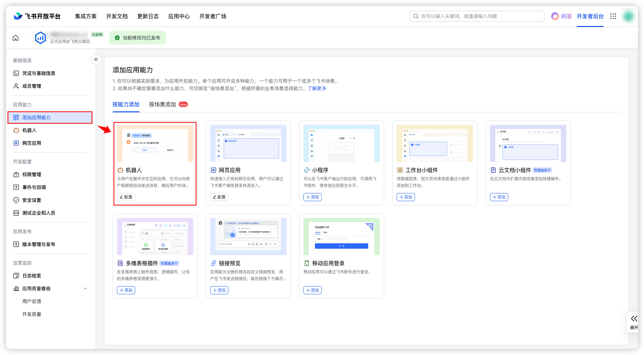Open the 了解更多 link
Screen dimensions: 644x355
click(317, 88)
